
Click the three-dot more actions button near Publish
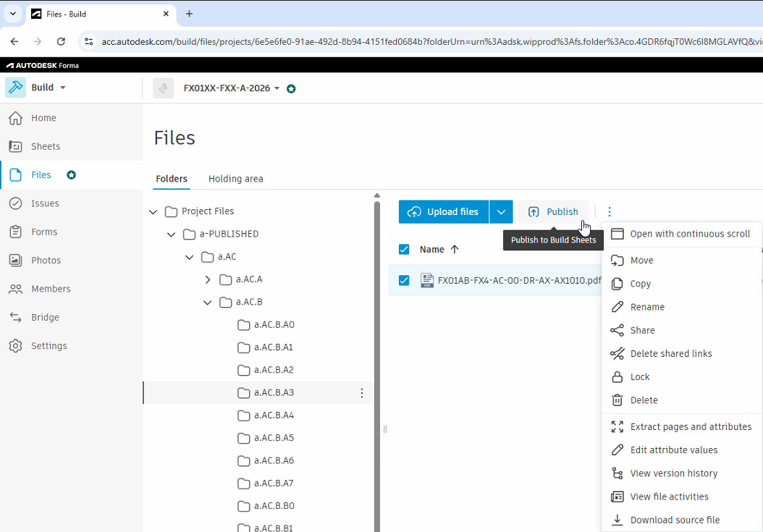coord(610,212)
